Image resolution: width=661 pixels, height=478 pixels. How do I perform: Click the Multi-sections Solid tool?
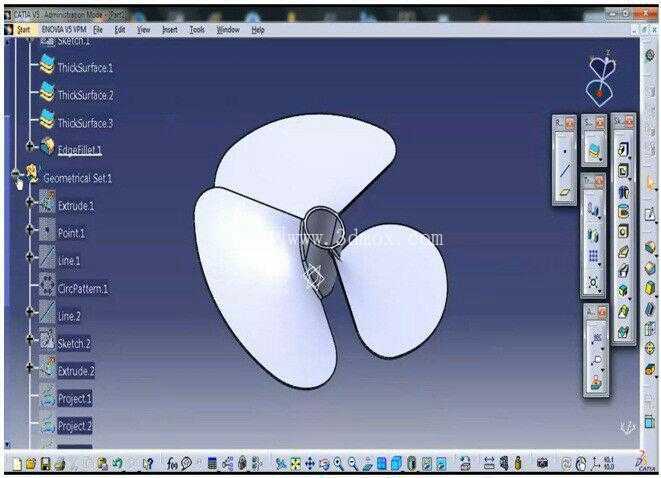coord(623,312)
